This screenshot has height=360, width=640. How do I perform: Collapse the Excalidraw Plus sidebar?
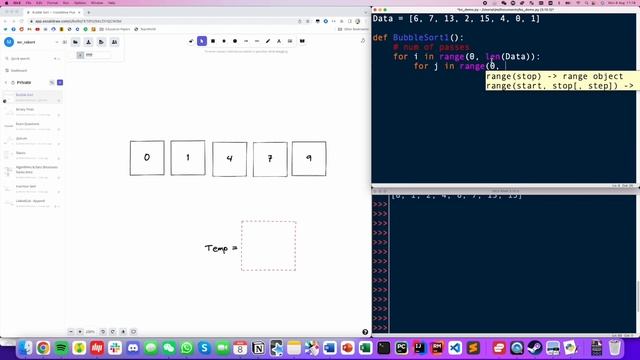[64, 42]
